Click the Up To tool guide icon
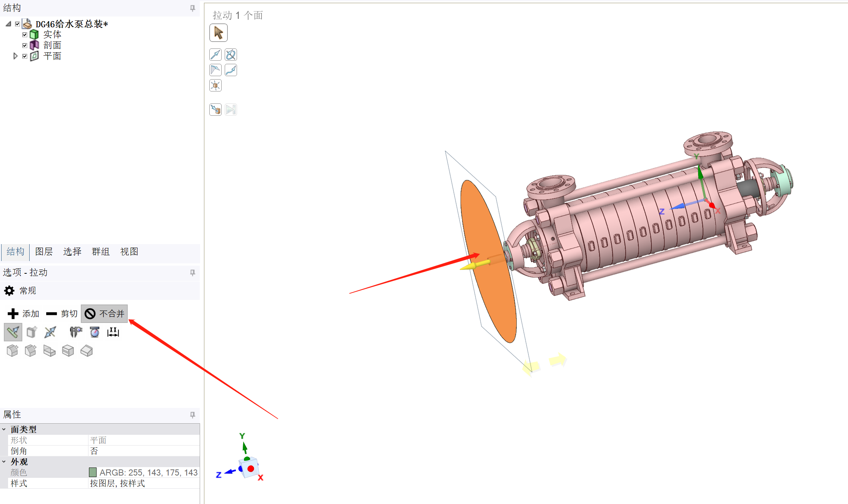This screenshot has height=504, width=848. tap(215, 110)
